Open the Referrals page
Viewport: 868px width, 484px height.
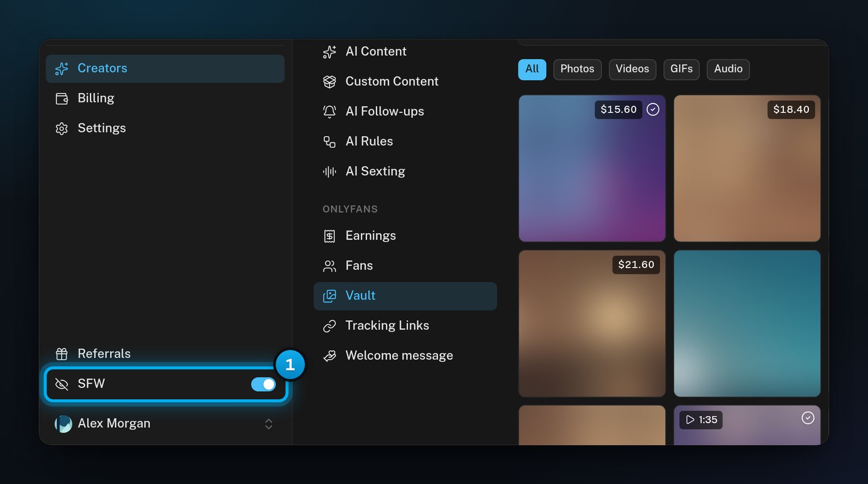[165, 354]
